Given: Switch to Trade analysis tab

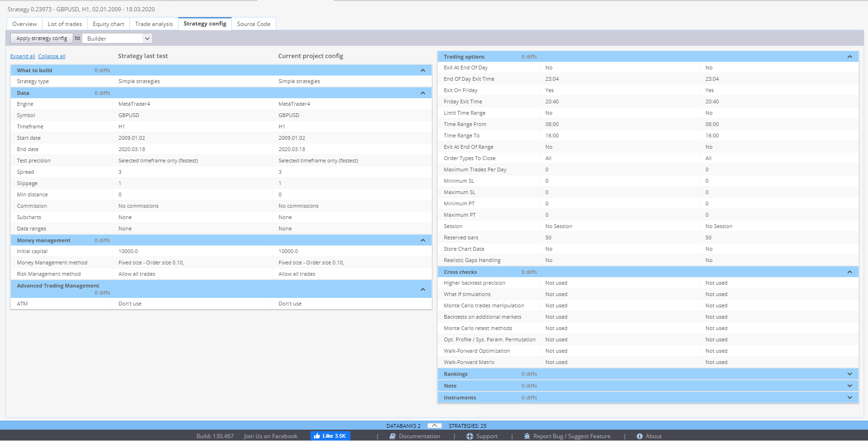Looking at the screenshot, I should (x=154, y=24).
